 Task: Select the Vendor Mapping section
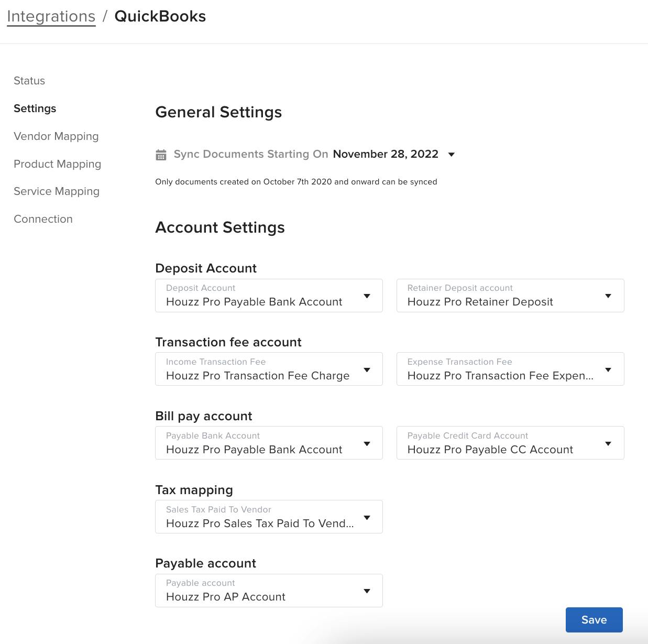(x=56, y=136)
